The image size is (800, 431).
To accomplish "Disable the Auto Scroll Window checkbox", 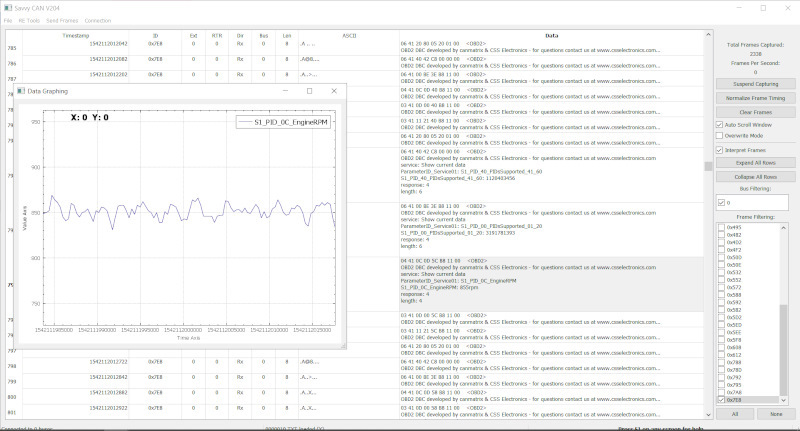I will pos(721,124).
